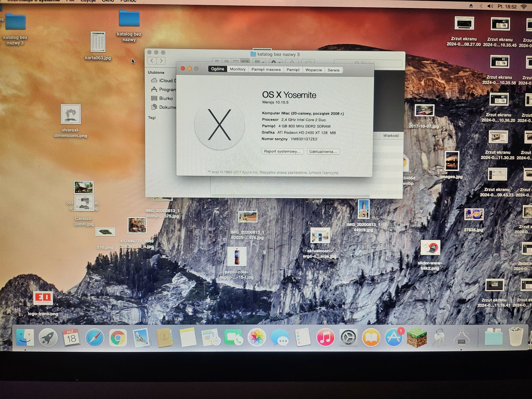Click the eject icon in menu bar

[471, 6]
